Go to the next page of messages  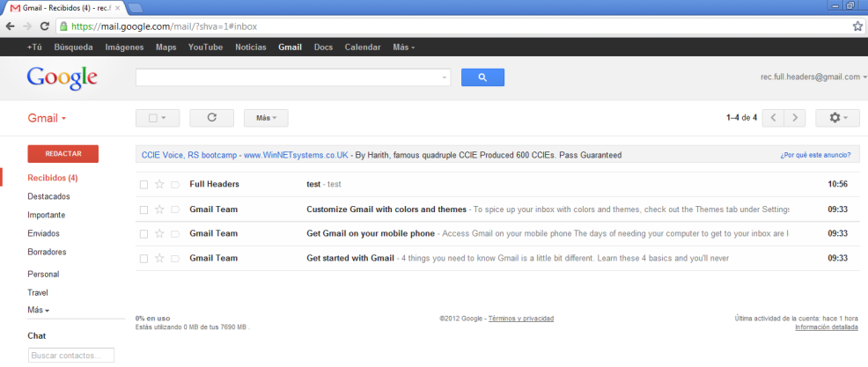pos(795,118)
